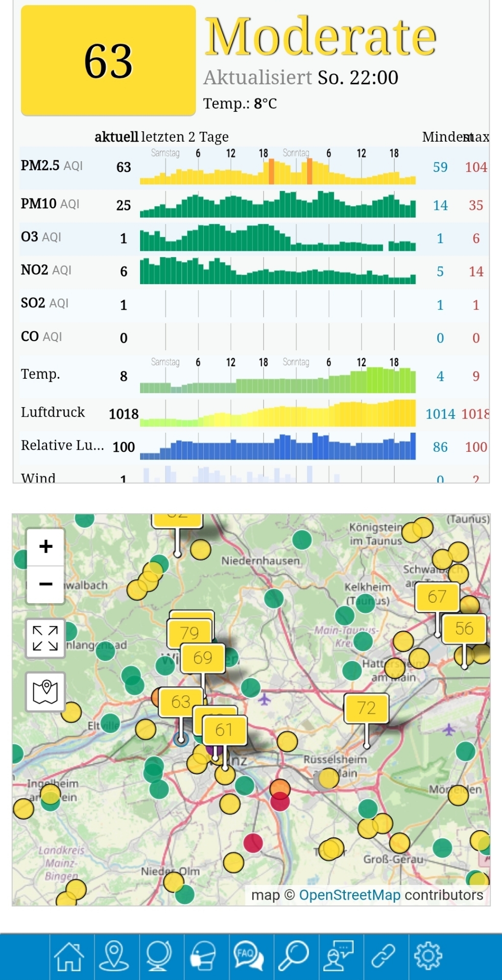502x980 pixels.
Task: Select the map station marker labeled 72
Action: 366,708
